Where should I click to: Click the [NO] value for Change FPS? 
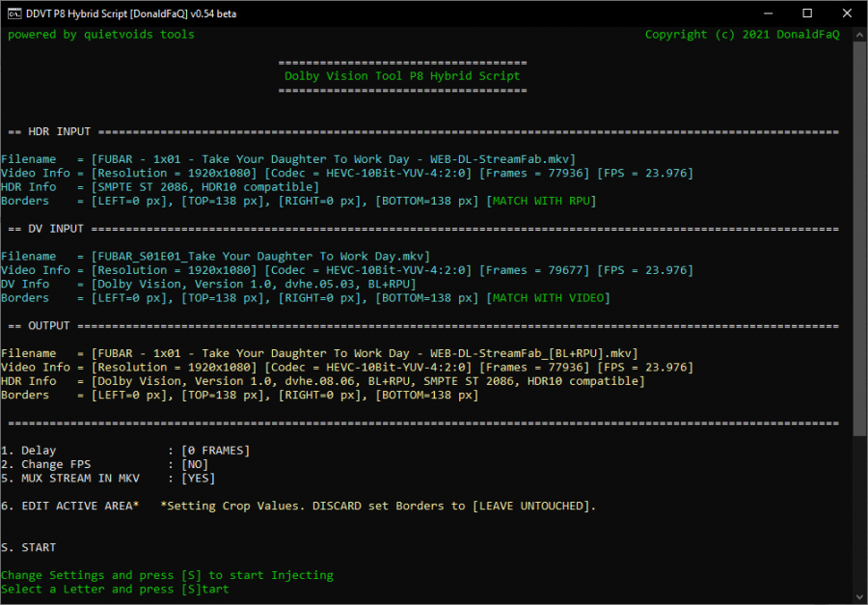point(195,464)
